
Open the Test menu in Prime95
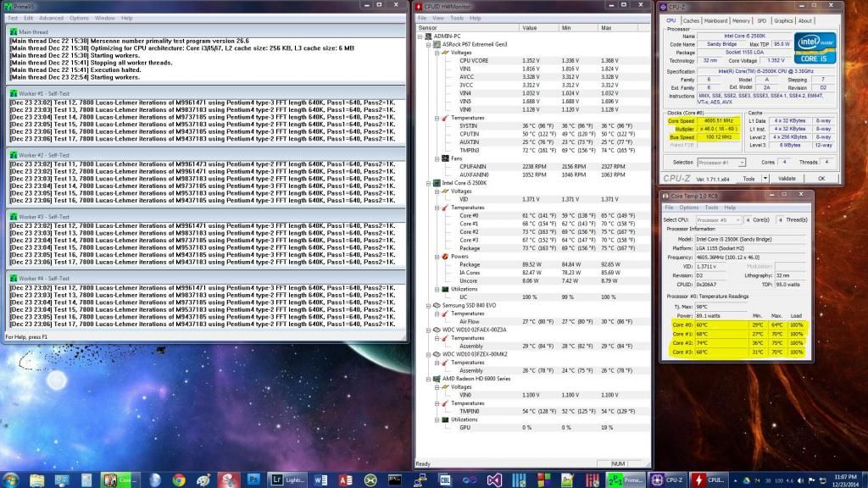[x=13, y=19]
